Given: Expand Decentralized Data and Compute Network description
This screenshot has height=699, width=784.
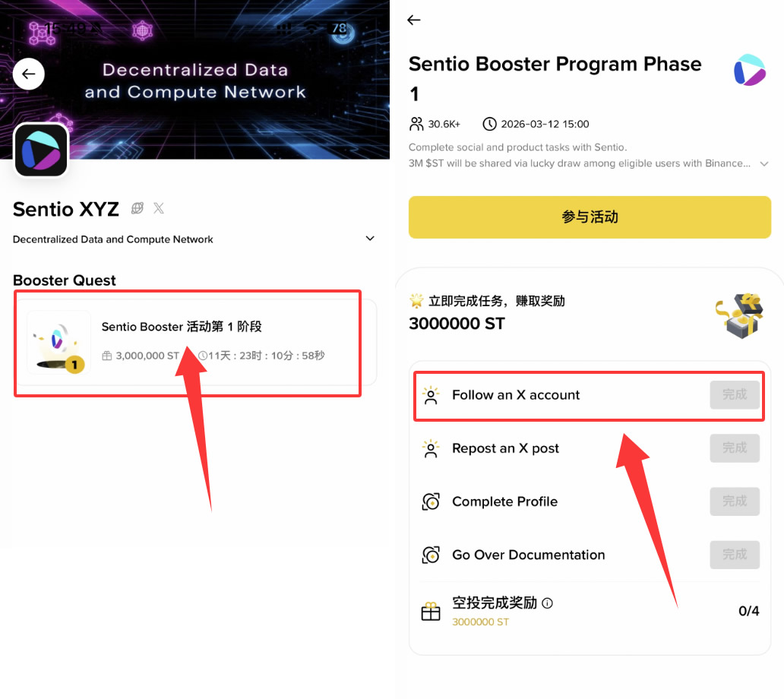Looking at the screenshot, I should (370, 239).
